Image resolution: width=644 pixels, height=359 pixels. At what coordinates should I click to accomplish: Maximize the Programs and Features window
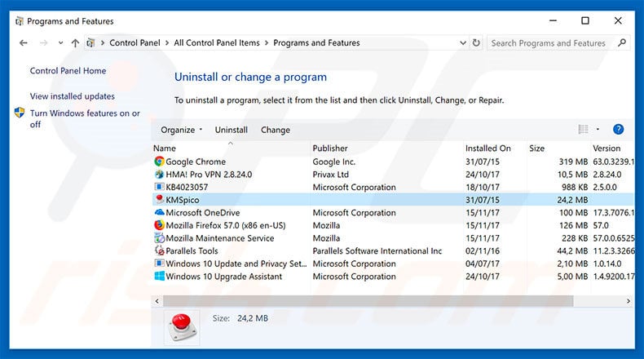[x=585, y=20]
